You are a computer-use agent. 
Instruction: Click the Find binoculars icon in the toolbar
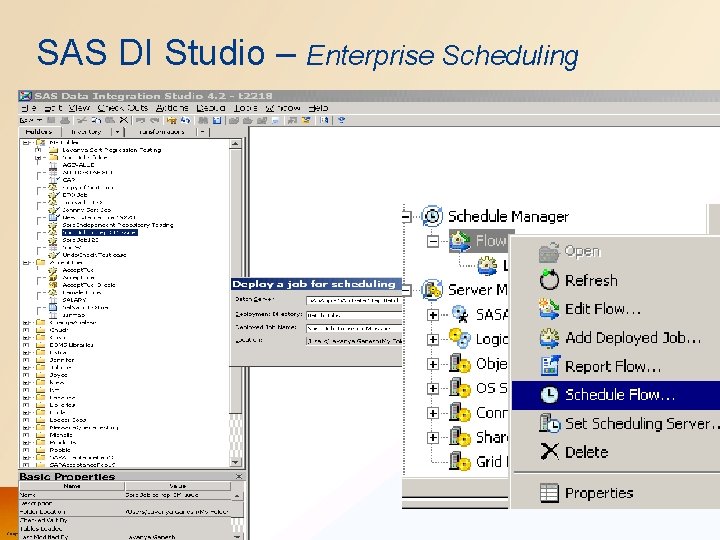click(x=203, y=120)
